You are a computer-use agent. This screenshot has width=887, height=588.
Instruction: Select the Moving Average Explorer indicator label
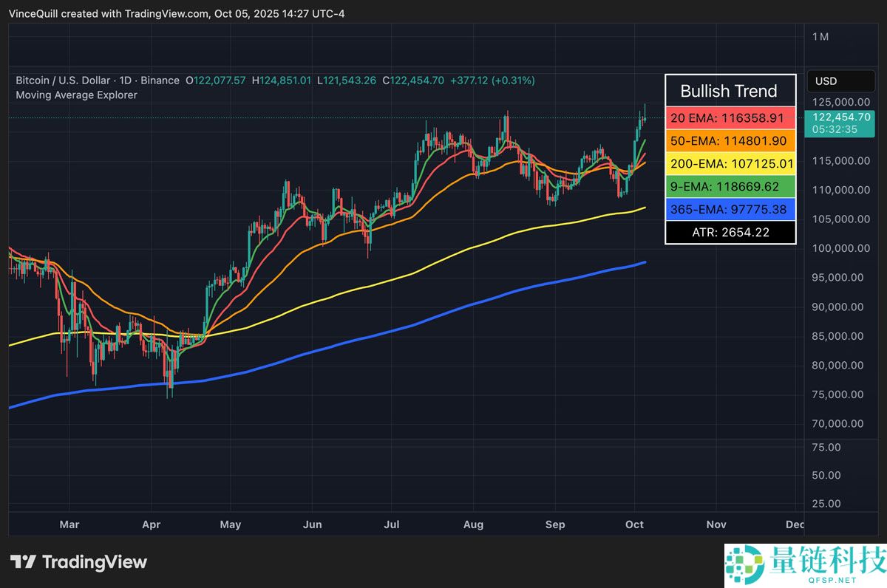pyautogui.click(x=76, y=95)
